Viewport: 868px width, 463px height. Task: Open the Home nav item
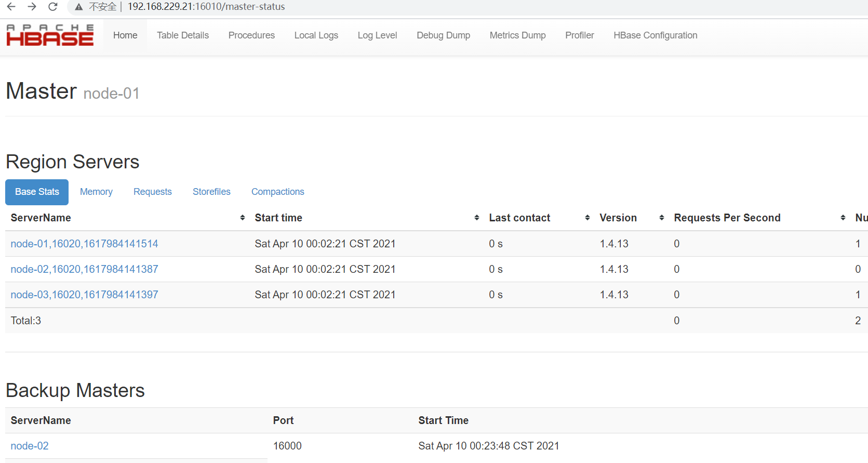click(125, 35)
